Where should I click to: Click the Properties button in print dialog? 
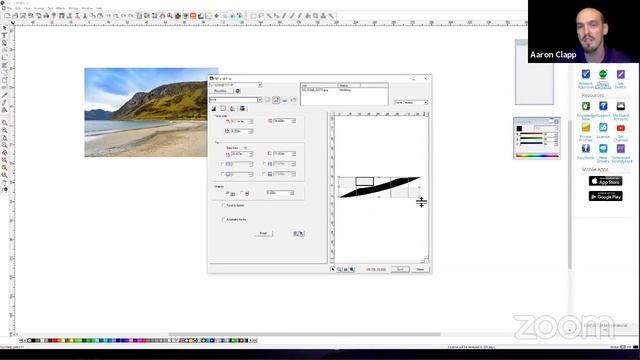[221, 91]
